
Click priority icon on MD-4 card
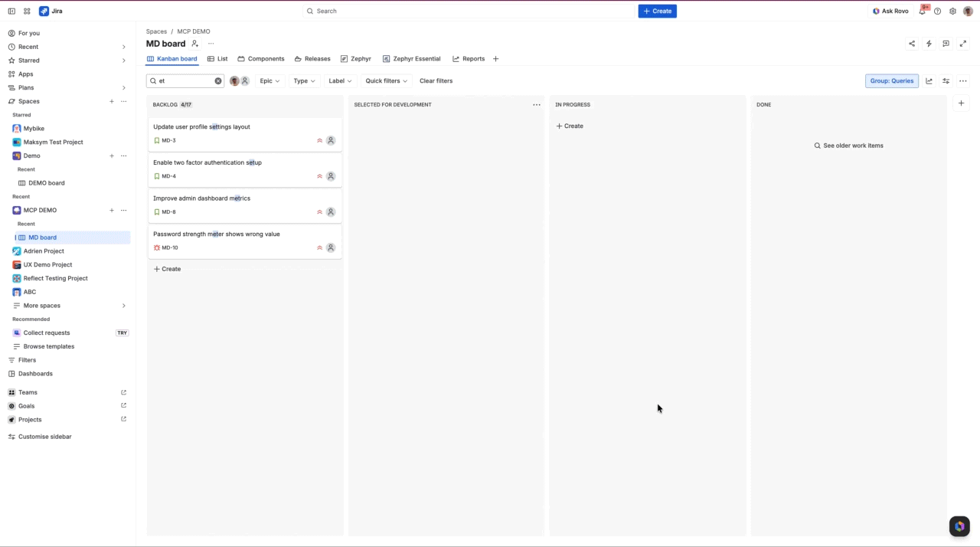point(319,176)
